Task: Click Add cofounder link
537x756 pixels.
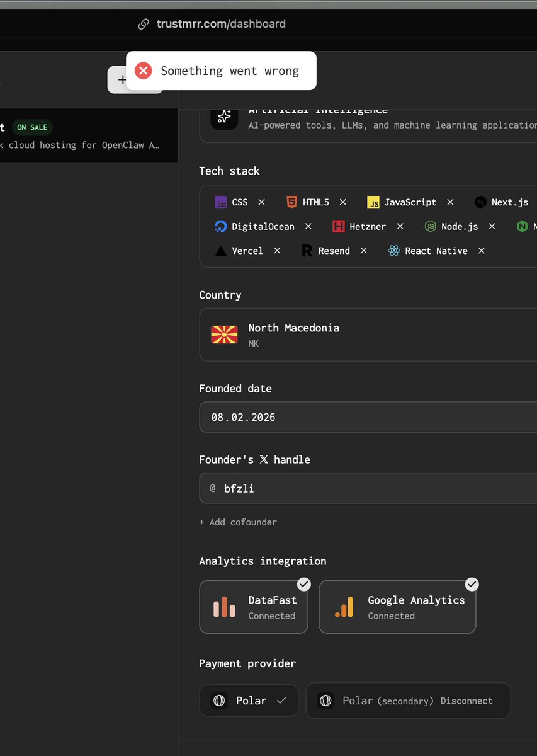Action: 238,522
